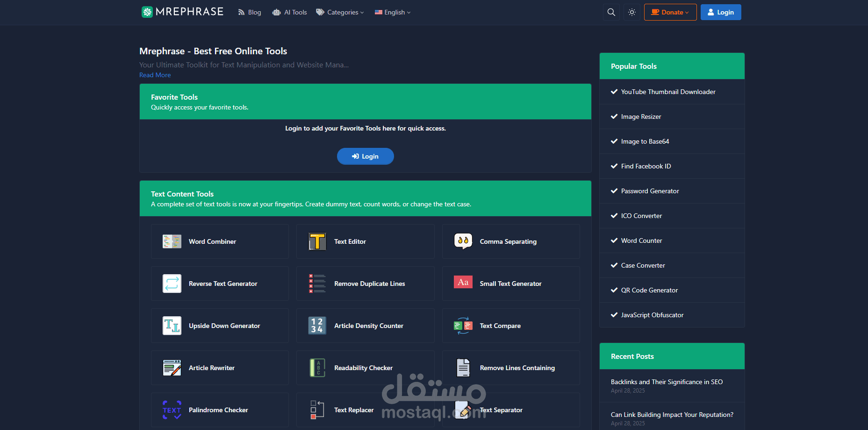Click the Login button under Favorite Tools
The width and height of the screenshot is (868, 430).
(366, 156)
